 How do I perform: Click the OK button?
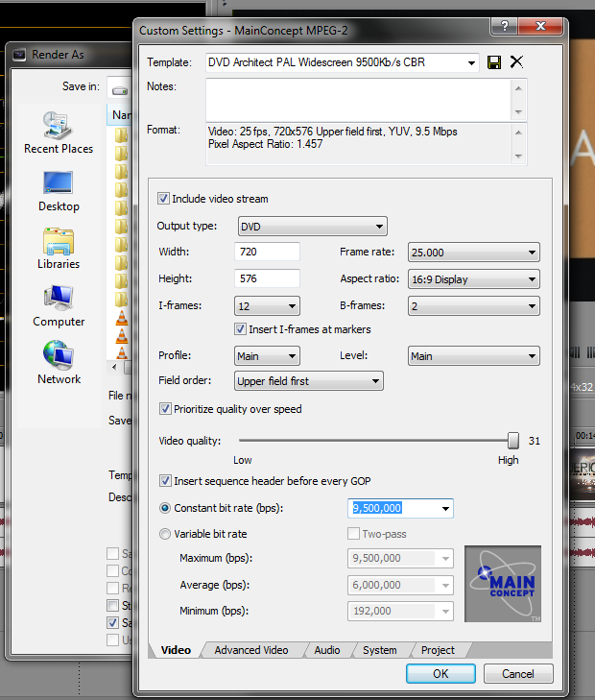(440, 673)
